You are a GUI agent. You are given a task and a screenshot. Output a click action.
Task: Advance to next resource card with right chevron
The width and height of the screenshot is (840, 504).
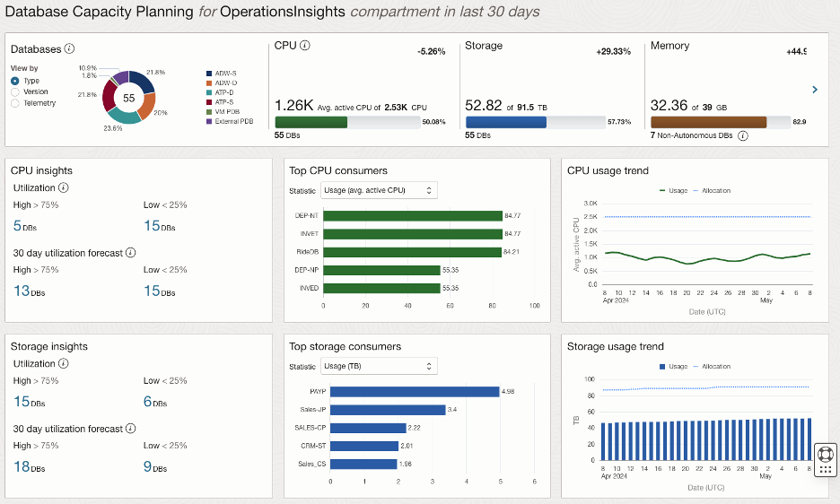pos(815,90)
